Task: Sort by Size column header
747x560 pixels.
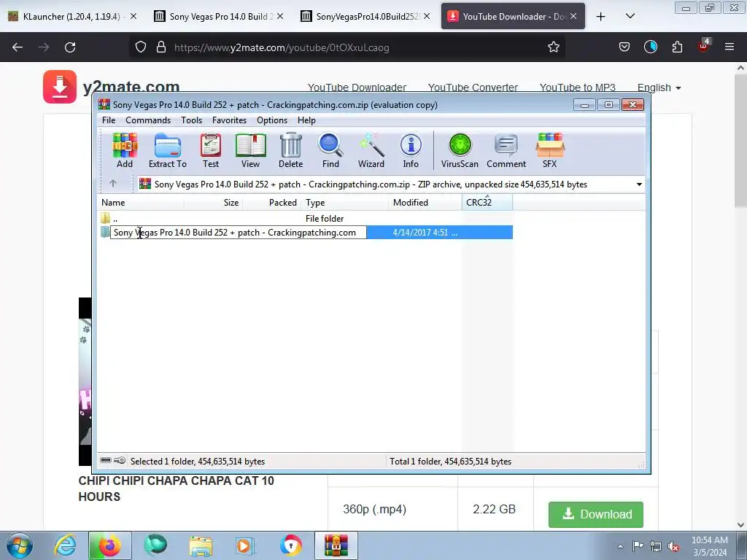Action: [x=214, y=203]
